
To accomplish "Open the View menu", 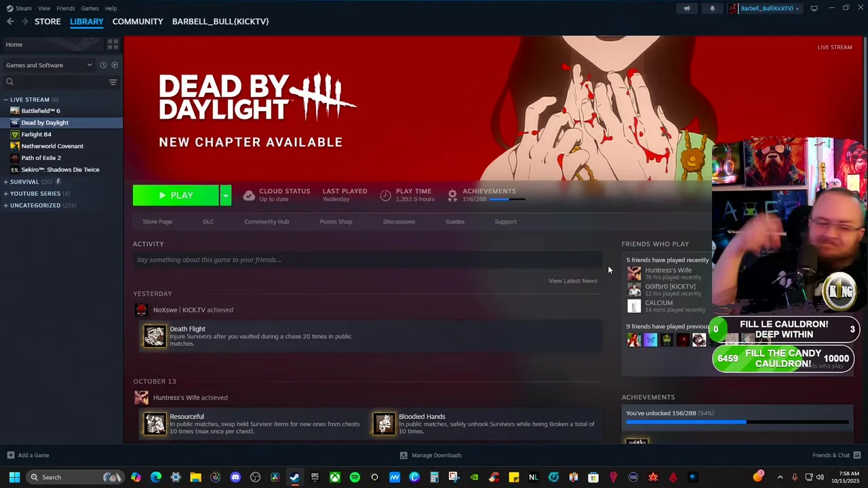I will (44, 8).
